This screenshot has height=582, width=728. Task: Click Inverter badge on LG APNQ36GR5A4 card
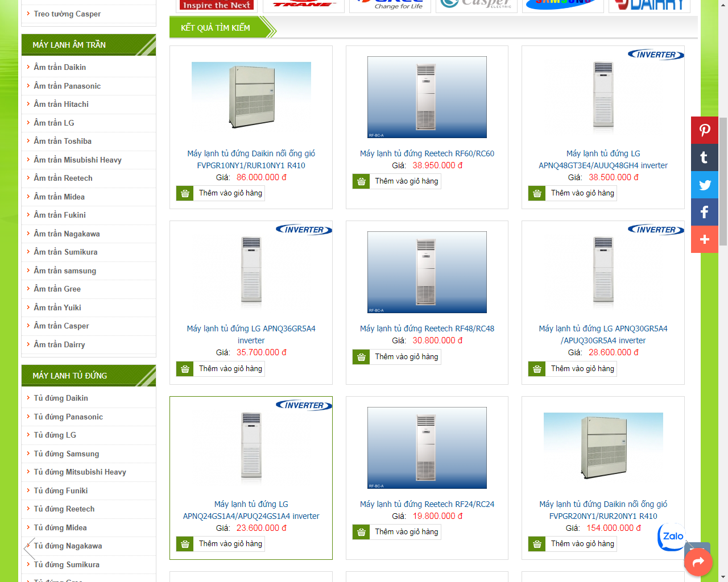click(304, 230)
